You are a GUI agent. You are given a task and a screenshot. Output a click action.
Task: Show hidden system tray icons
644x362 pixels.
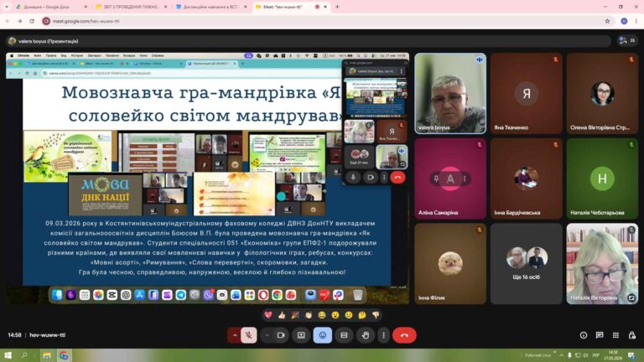(x=561, y=355)
